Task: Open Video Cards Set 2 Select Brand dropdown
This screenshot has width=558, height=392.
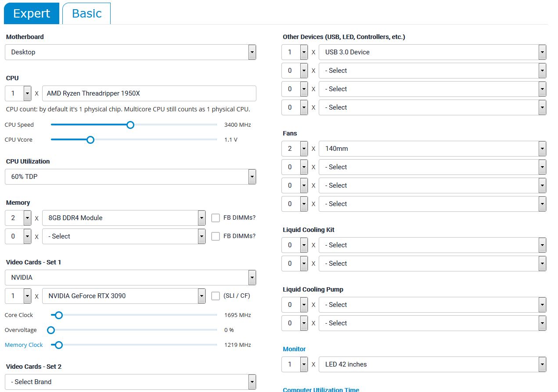Action: pos(130,382)
